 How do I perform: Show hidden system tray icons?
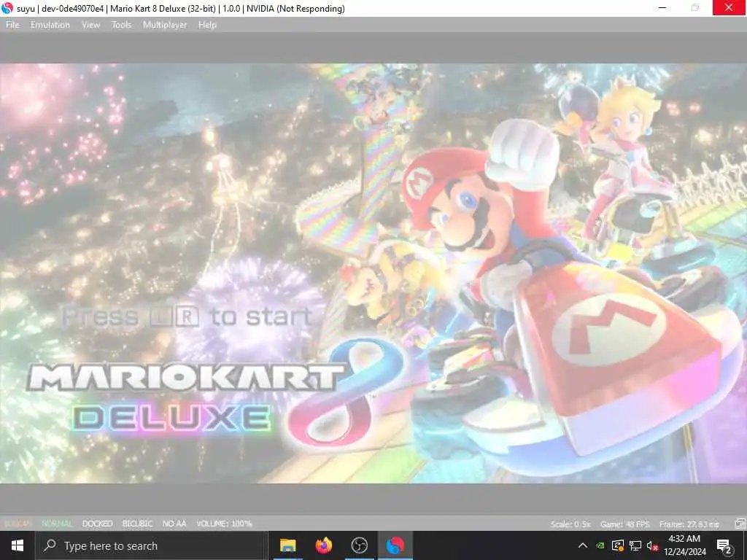(x=583, y=545)
